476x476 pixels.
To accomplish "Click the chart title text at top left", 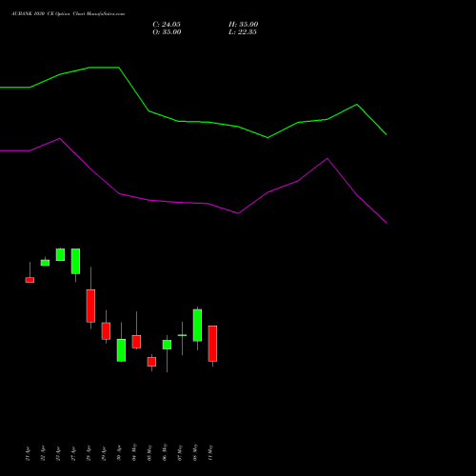I will (x=68, y=14).
